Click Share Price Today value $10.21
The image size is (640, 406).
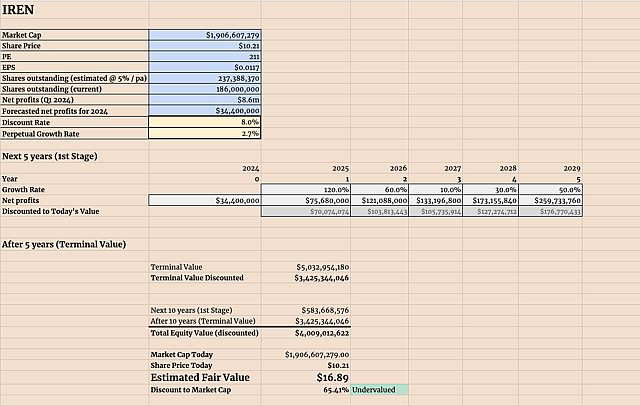(338, 366)
